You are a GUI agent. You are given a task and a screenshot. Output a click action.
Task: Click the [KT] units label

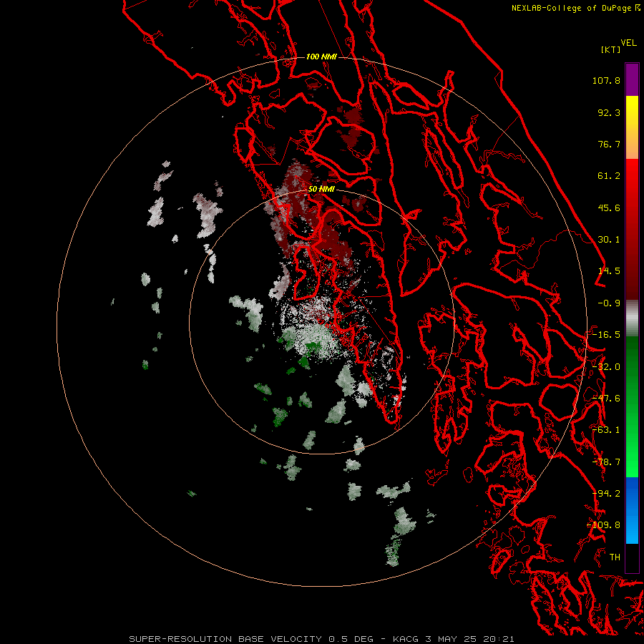610,49
